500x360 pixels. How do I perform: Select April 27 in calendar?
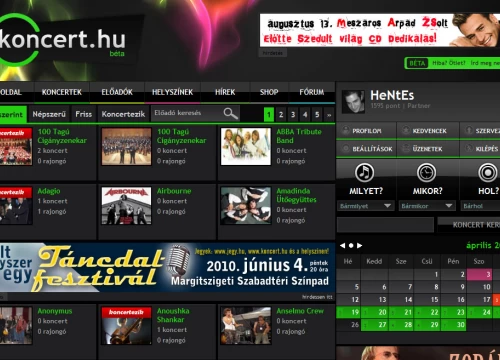pyautogui.click(x=374, y=325)
